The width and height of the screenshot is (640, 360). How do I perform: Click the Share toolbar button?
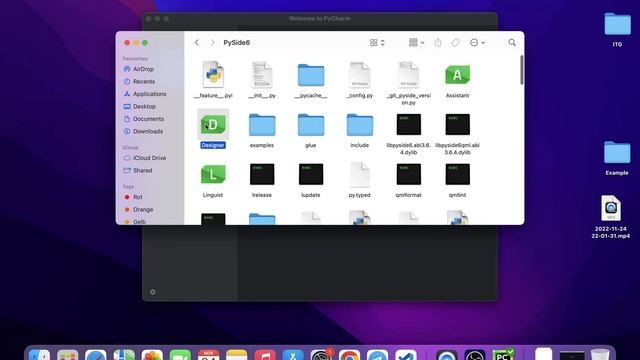pos(438,42)
